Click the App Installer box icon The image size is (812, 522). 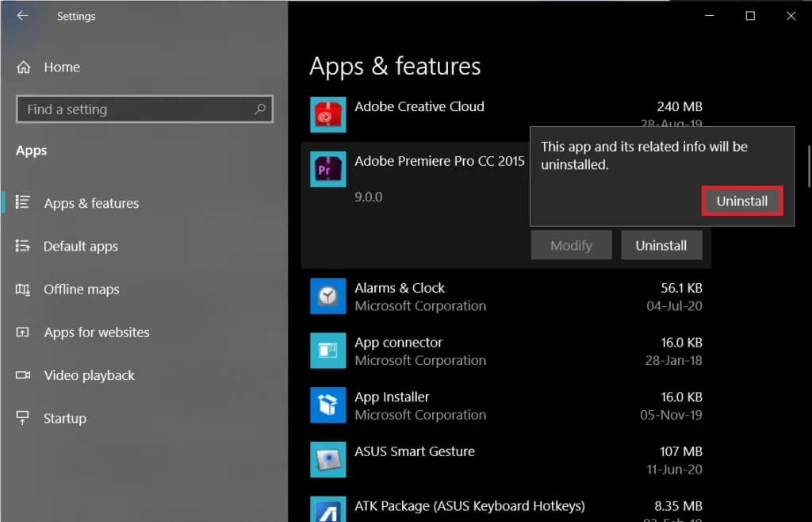[327, 405]
